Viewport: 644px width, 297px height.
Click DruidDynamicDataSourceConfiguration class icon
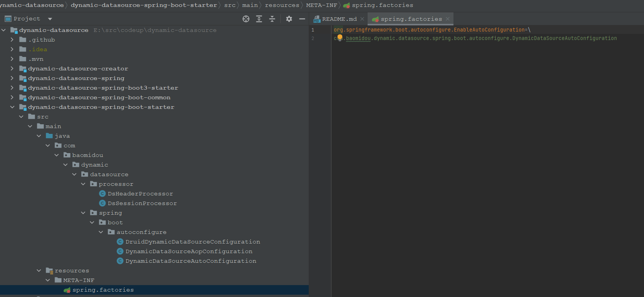[120, 242]
